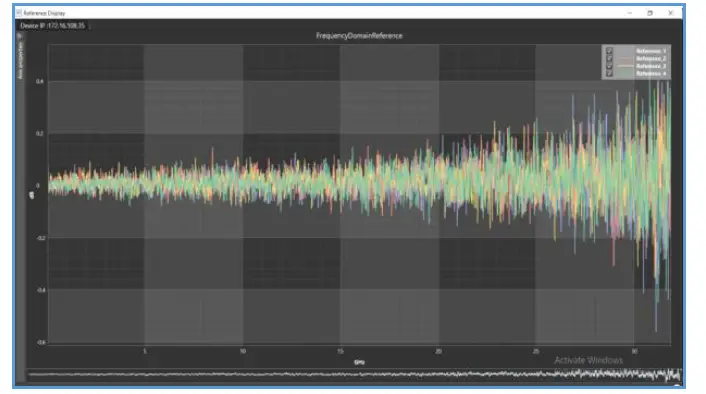Click the GHz x-axis label

[x=359, y=362]
